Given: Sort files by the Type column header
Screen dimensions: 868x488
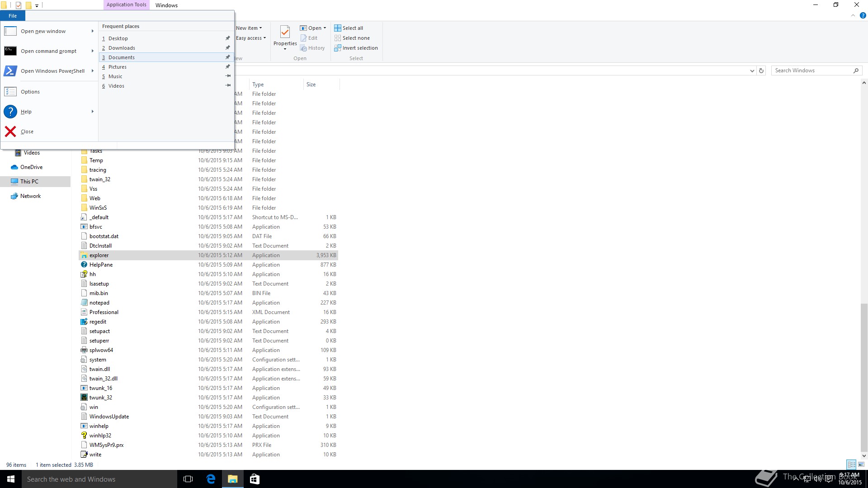Looking at the screenshot, I should 276,84.
